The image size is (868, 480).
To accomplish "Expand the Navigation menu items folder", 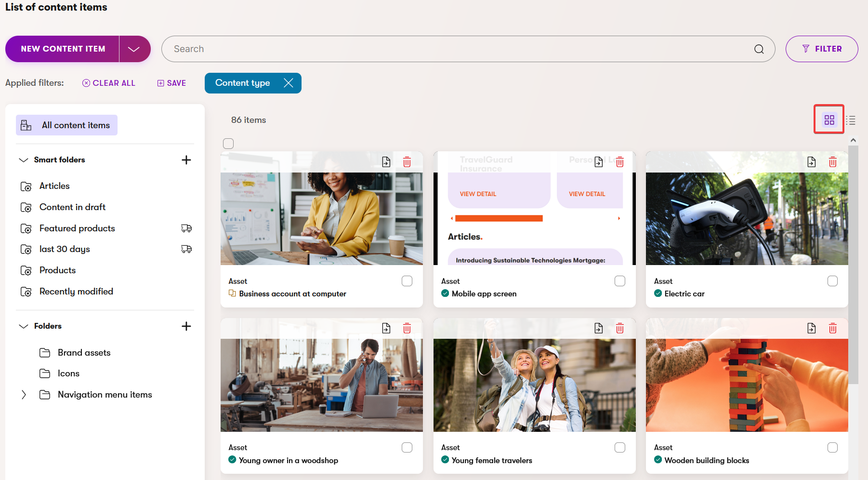I will (24, 395).
